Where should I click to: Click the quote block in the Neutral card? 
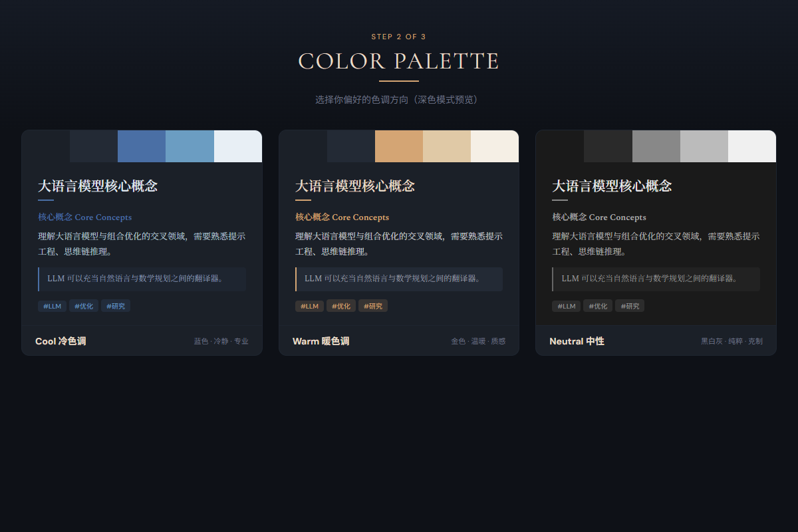[x=656, y=279]
